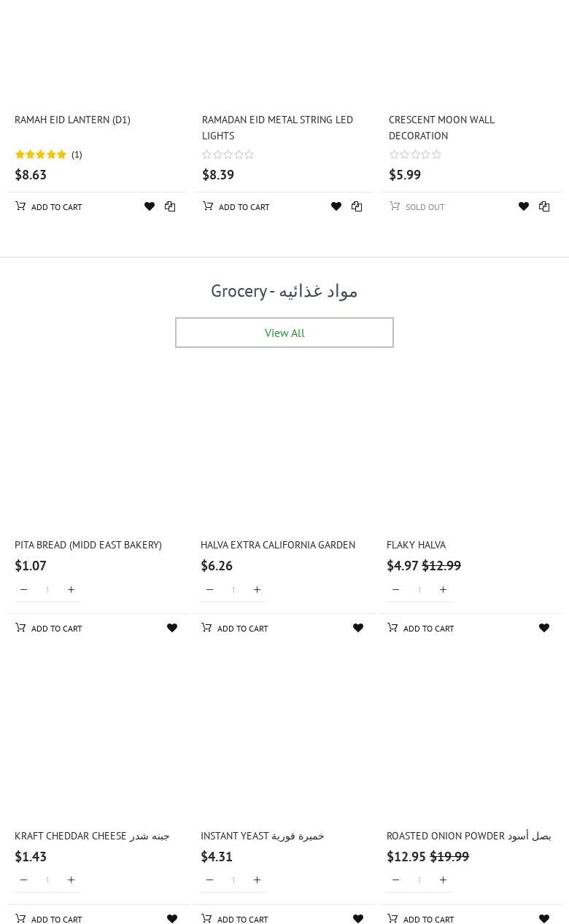Increase quantity for Instant Yeast
Image resolution: width=569 pixels, height=924 pixels.
[257, 880]
